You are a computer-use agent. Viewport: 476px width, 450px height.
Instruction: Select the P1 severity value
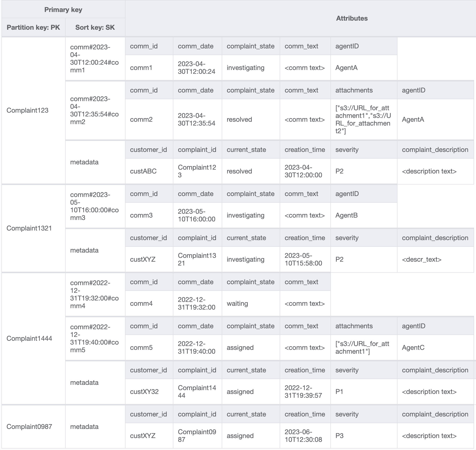click(339, 392)
